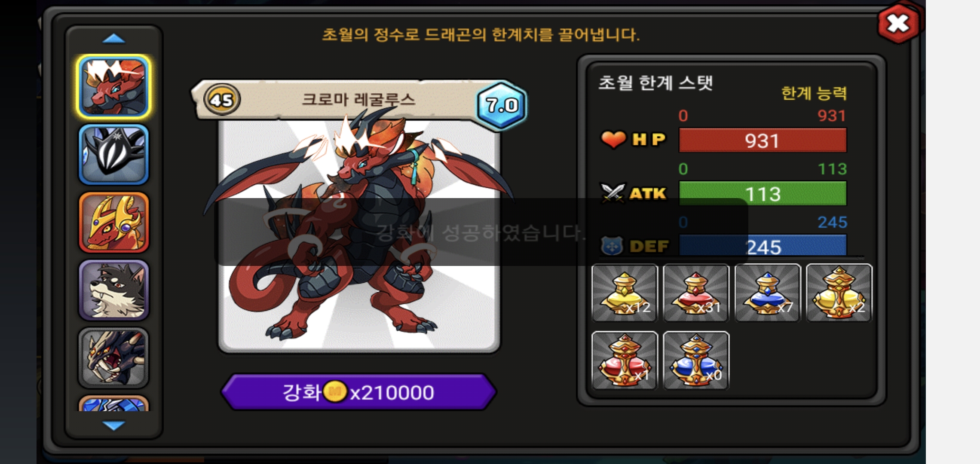Select the yellow essence potion x12

point(625,293)
